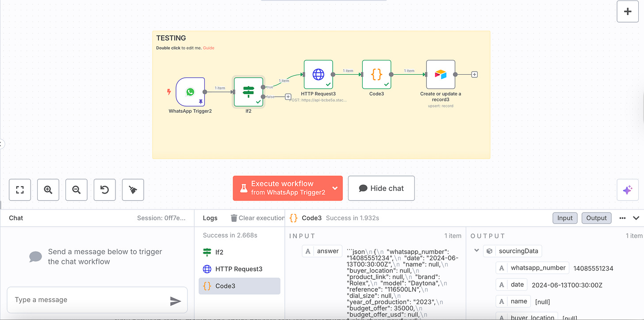This screenshot has height=320, width=644.
Task: Open the Airtable Create or update a record3 node
Action: click(x=441, y=74)
